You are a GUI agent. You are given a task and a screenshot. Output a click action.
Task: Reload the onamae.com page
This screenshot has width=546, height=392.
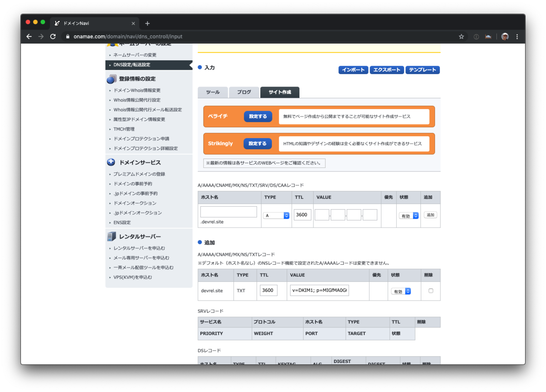(53, 36)
